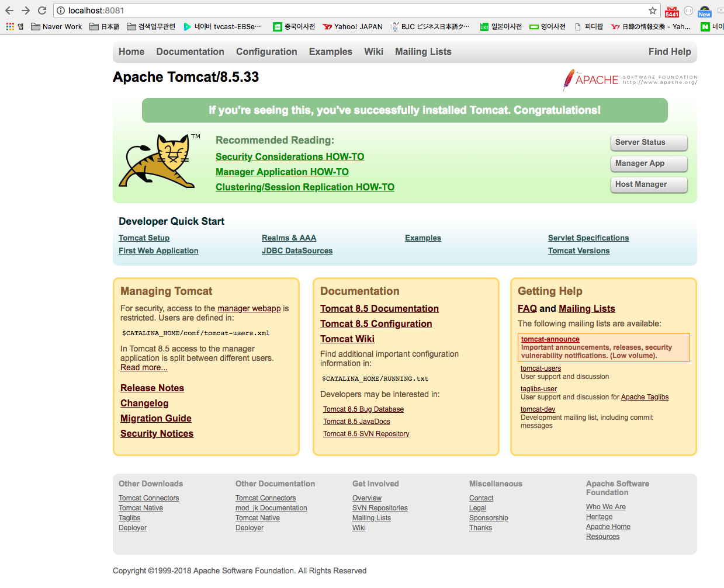Open the Changelog link
Screen dimensions: 724x588
pyautogui.click(x=144, y=403)
